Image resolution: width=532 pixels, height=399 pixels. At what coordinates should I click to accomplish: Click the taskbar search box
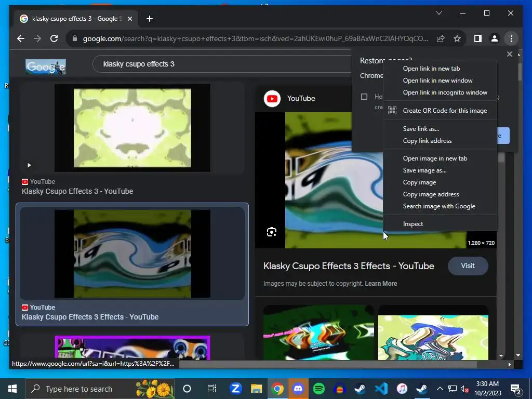pos(100,389)
